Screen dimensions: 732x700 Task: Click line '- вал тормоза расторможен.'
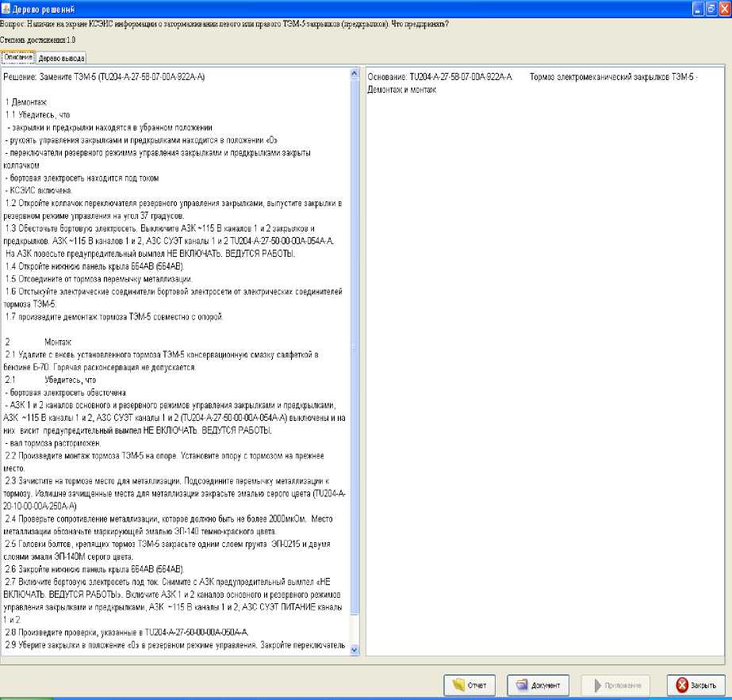point(53,443)
